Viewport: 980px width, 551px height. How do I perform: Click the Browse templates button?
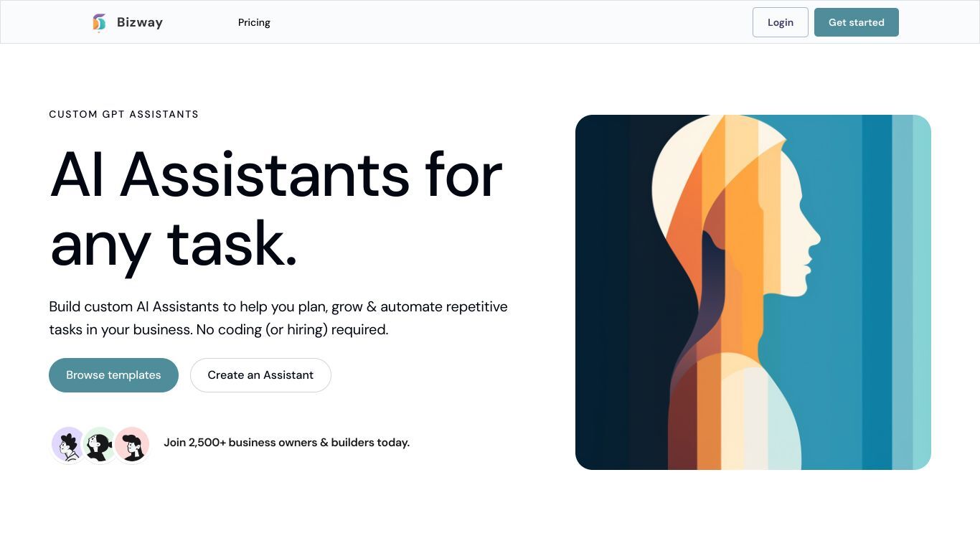pyautogui.click(x=113, y=375)
